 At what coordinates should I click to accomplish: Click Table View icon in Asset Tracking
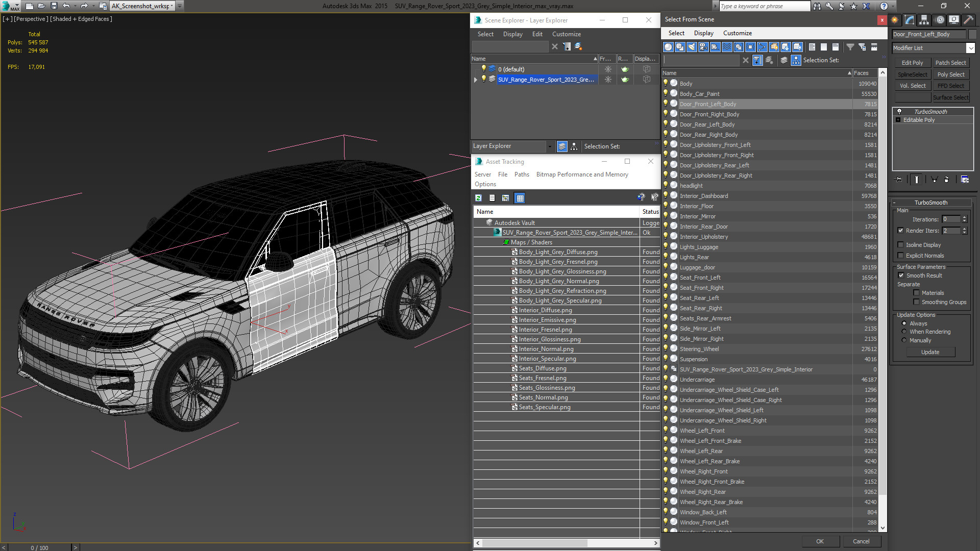(x=520, y=198)
